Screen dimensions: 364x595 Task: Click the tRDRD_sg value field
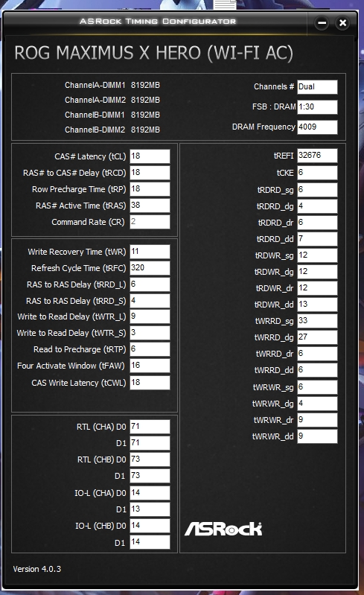317,190
